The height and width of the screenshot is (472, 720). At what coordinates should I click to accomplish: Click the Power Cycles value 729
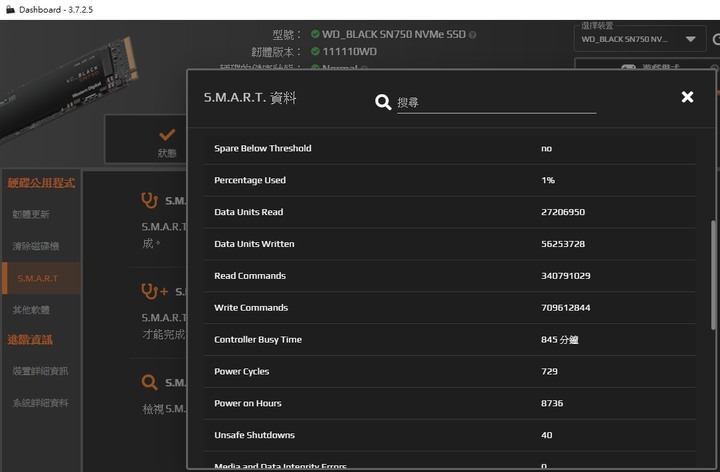point(549,371)
